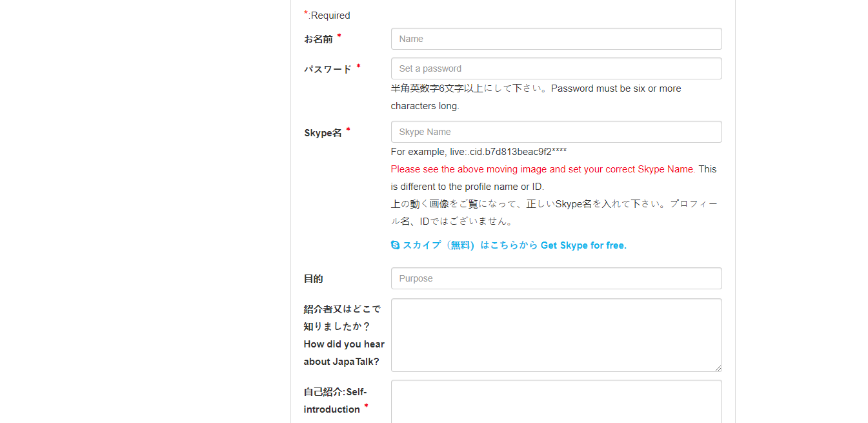The width and height of the screenshot is (868, 423).
Task: Click the パスワード field label
Action: [328, 69]
